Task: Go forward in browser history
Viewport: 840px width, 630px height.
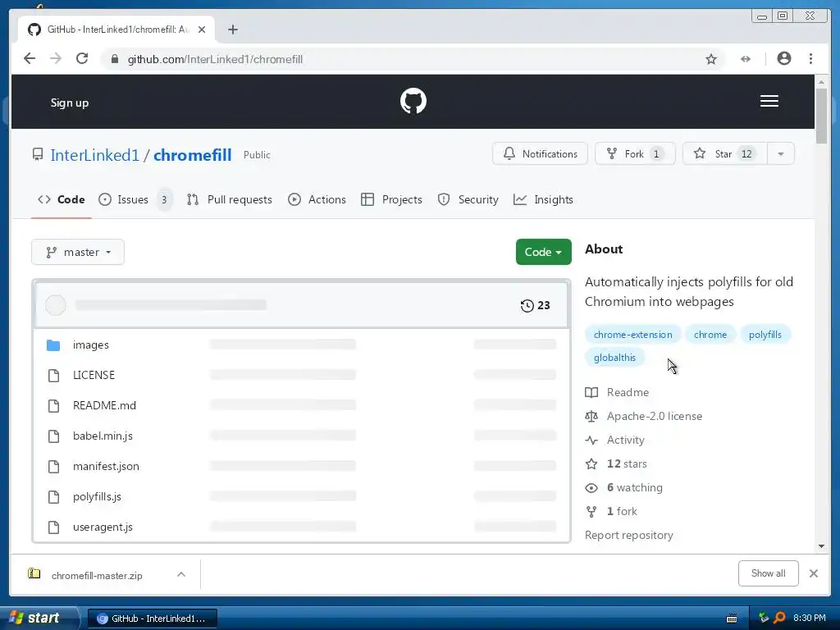Action: click(56, 59)
